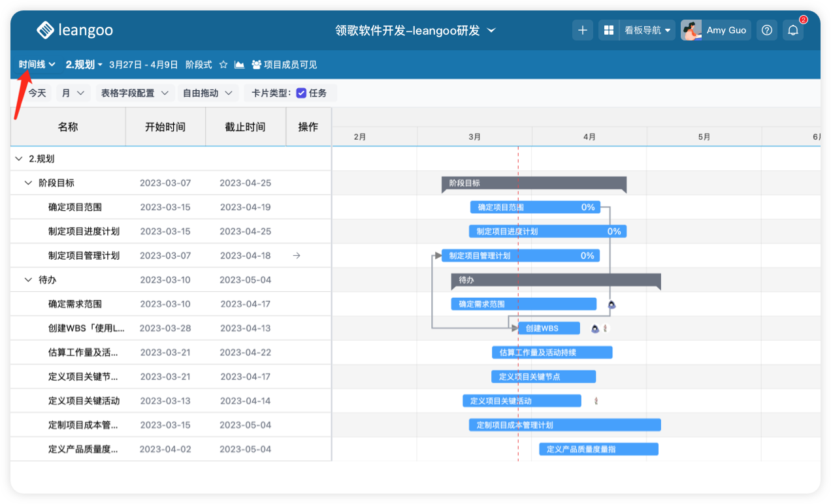Open the 月 time scale dropdown
831x504 pixels.
tap(73, 93)
